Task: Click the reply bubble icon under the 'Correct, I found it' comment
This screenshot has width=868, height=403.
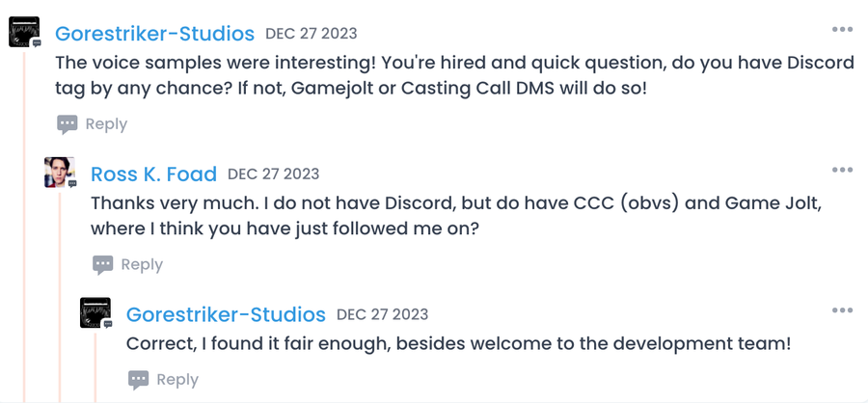Action: click(x=138, y=380)
